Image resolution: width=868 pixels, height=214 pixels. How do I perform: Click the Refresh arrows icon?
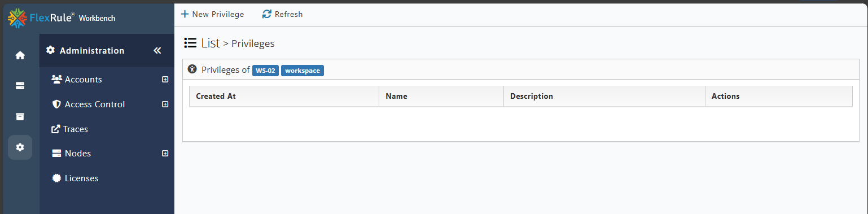(x=267, y=14)
